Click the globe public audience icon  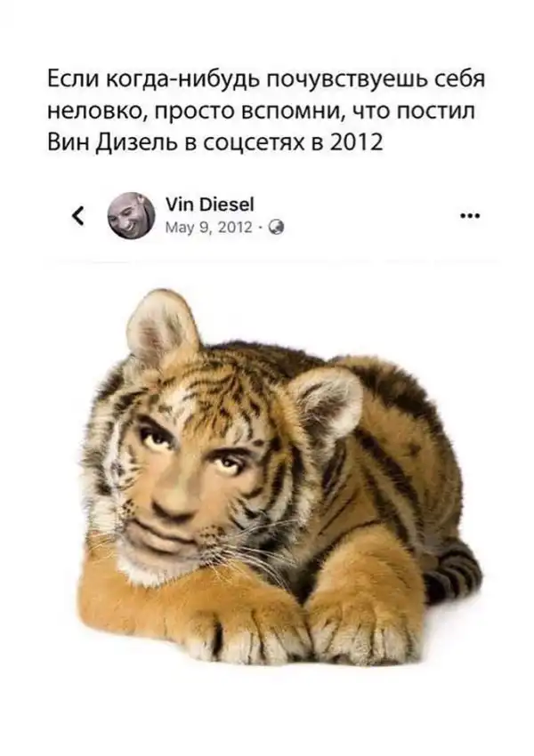277,227
